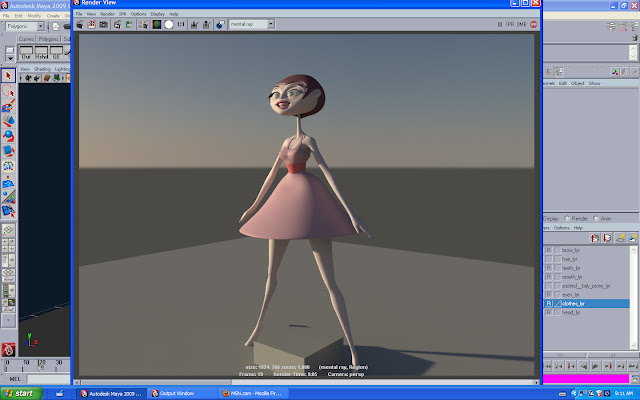This screenshot has width=640, height=400.
Task: Display RGB channels in Render View
Action: click(157, 24)
